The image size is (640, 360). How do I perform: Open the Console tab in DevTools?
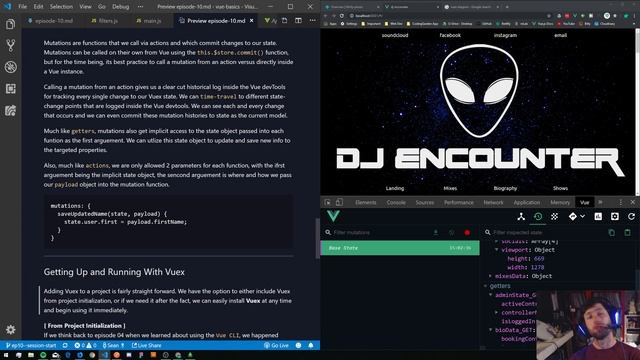396,202
